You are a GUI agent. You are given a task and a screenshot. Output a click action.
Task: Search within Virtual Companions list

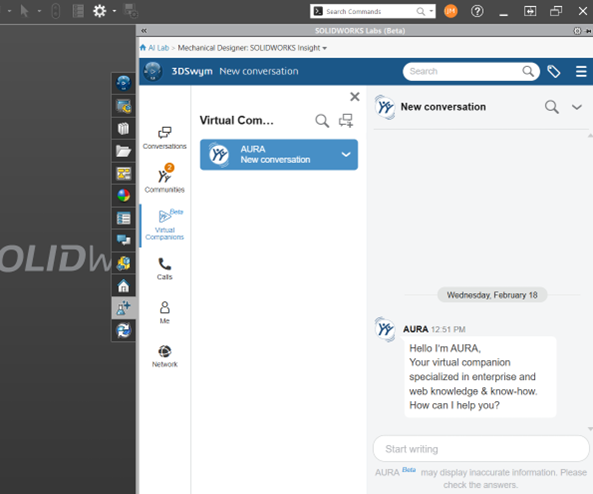point(322,121)
